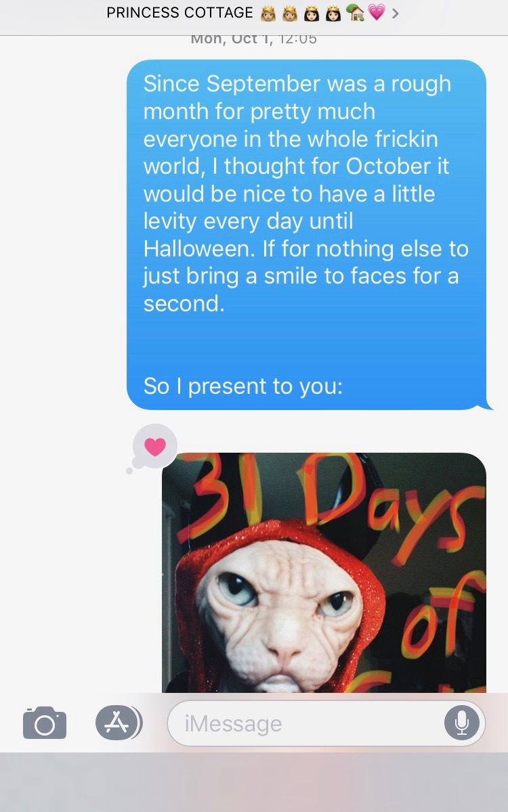Tap the "So I present to you:" line

(243, 386)
